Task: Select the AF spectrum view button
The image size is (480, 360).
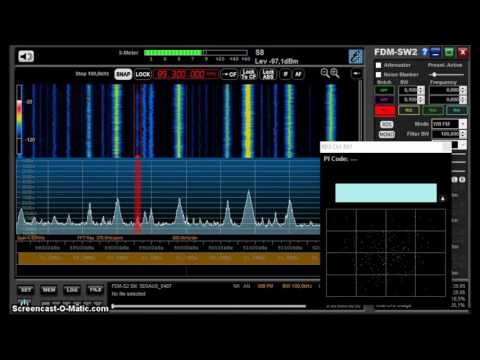Action: [x=298, y=74]
